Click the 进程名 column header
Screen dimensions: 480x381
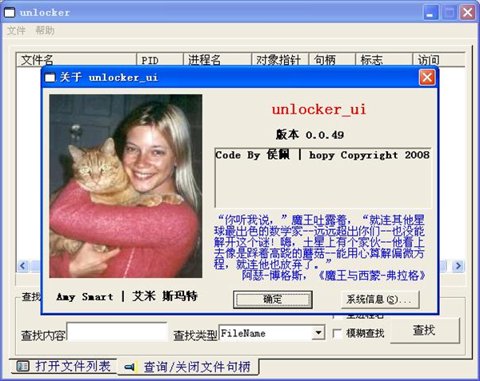click(217, 60)
